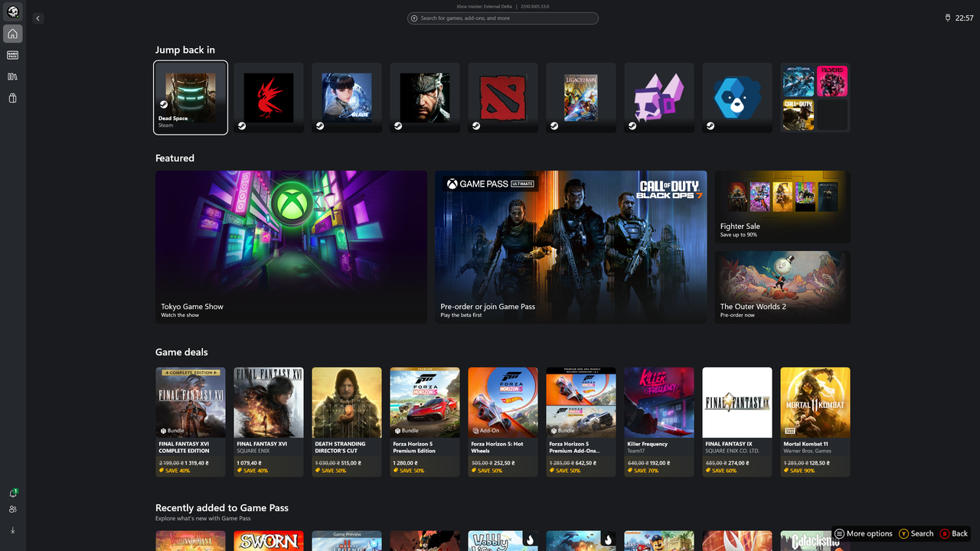Image resolution: width=980 pixels, height=551 pixels.
Task: Open notifications bell in sidebar
Action: click(13, 494)
